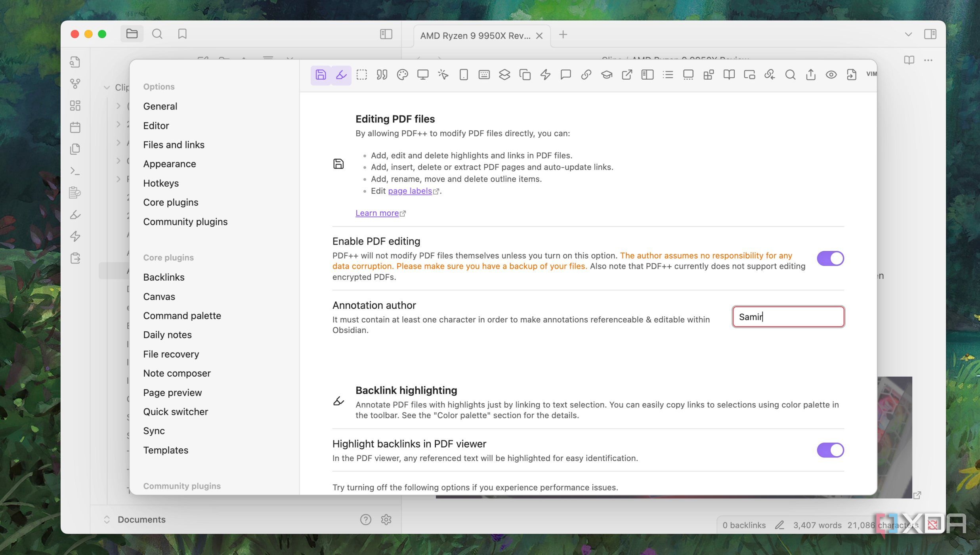Add a new tab with plus button
This screenshot has width=980, height=555.
click(x=563, y=34)
